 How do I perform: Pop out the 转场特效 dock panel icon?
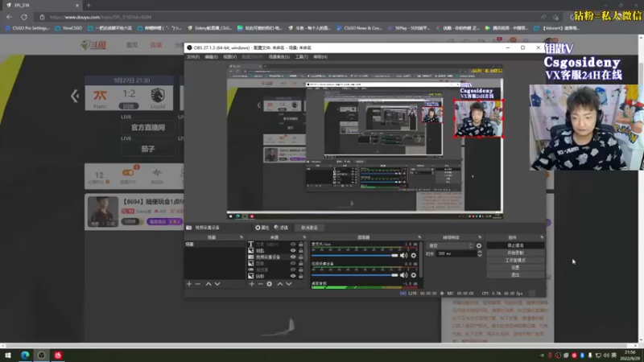pos(480,237)
